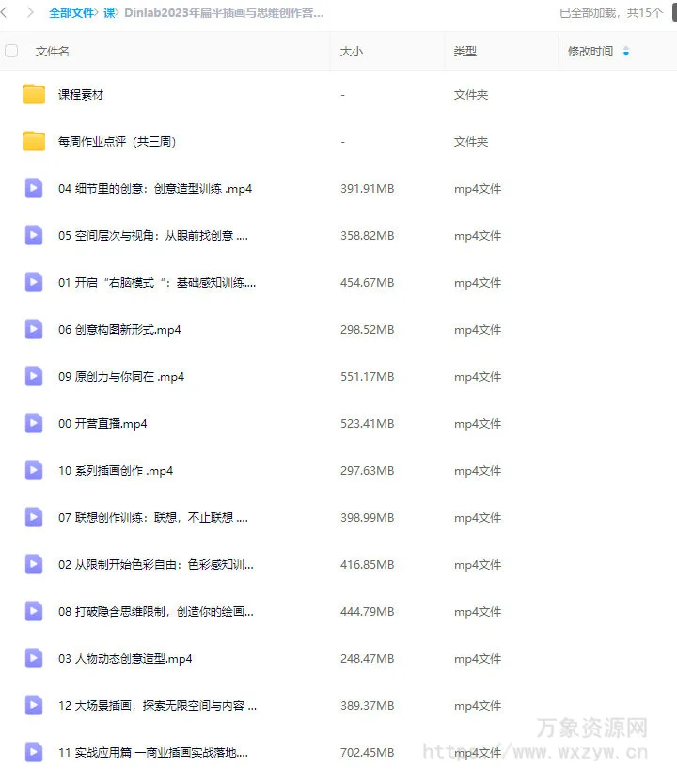Click video icon for 09 原创力与你同在

(34, 377)
